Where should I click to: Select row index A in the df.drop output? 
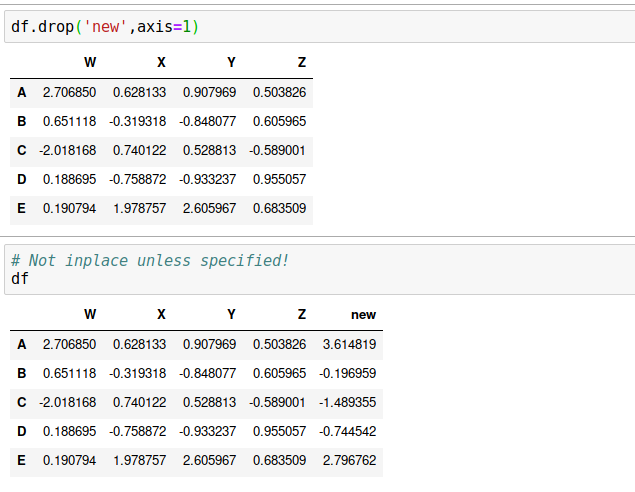(x=22, y=92)
